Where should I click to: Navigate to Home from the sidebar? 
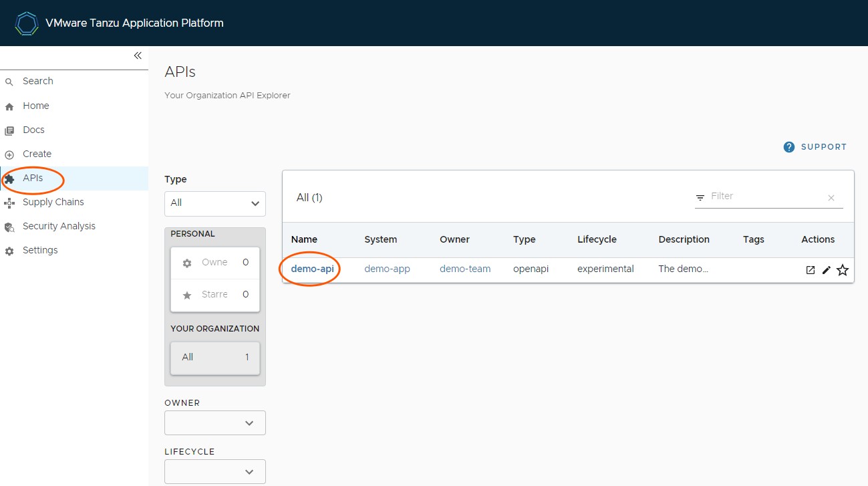tap(35, 106)
